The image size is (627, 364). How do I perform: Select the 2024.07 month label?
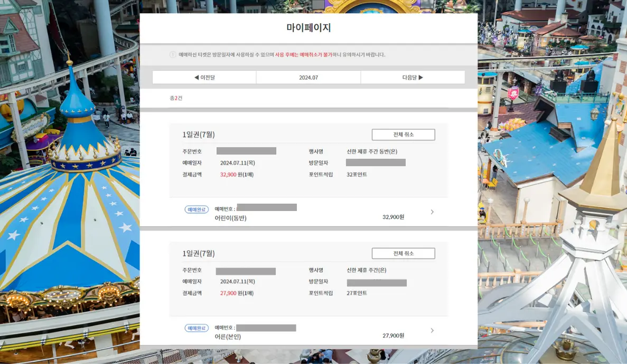coord(308,76)
